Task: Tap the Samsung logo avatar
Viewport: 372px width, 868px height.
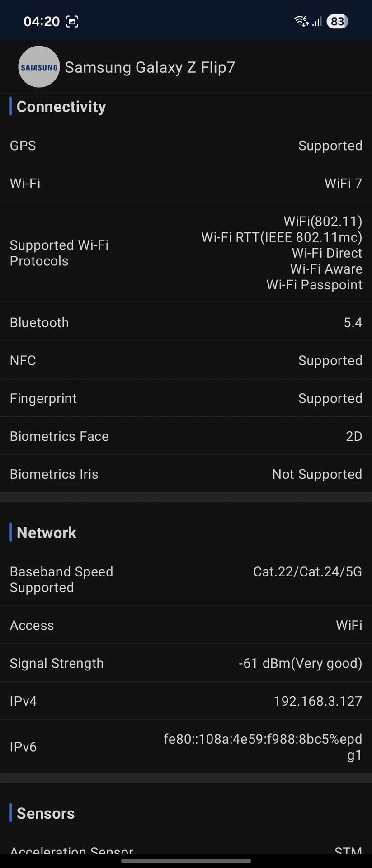Action: click(x=39, y=67)
